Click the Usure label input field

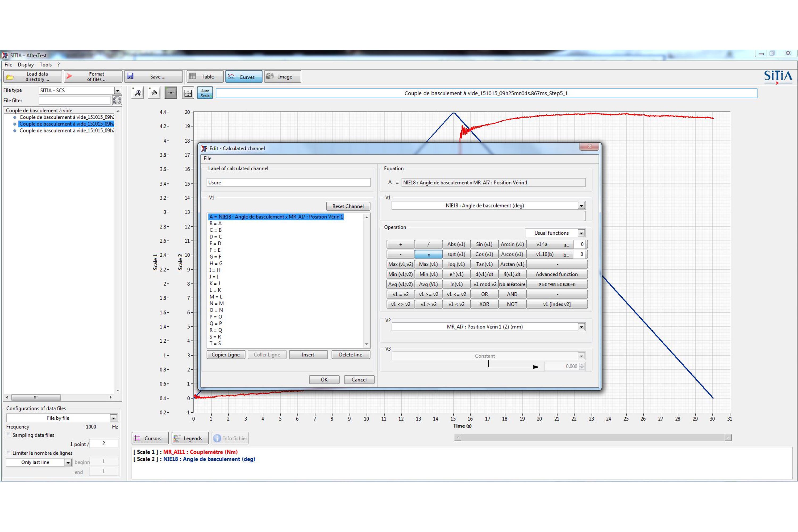click(x=288, y=182)
